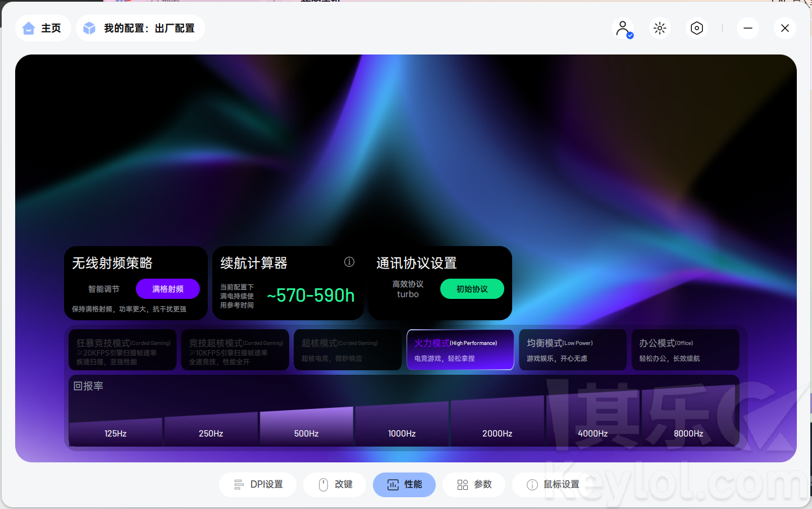Select 智能调节 wireless RF strategy

click(x=104, y=289)
